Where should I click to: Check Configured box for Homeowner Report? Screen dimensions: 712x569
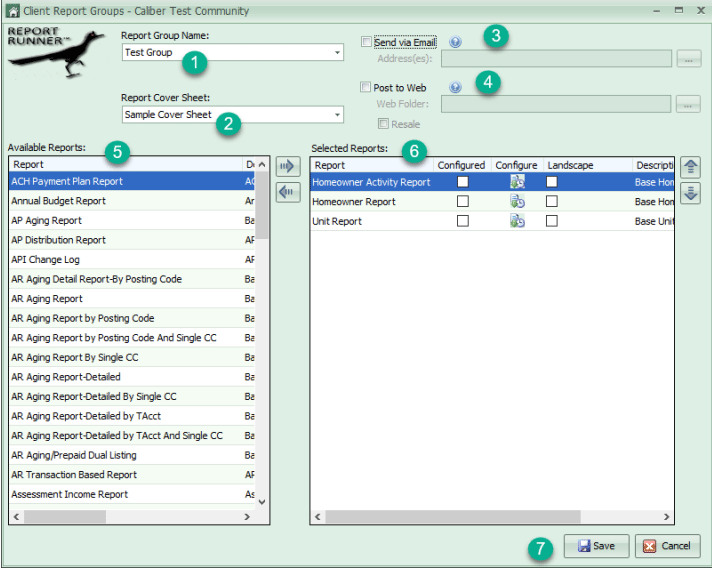[x=463, y=201]
